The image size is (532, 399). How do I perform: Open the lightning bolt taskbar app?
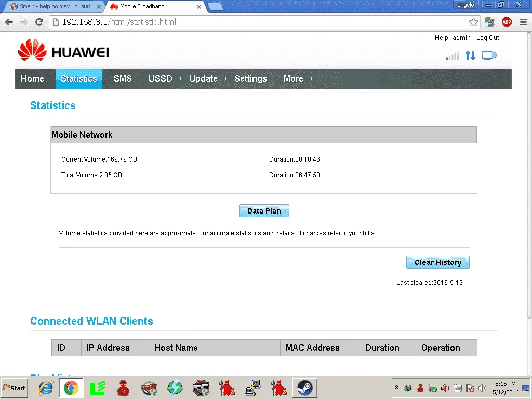tap(175, 388)
